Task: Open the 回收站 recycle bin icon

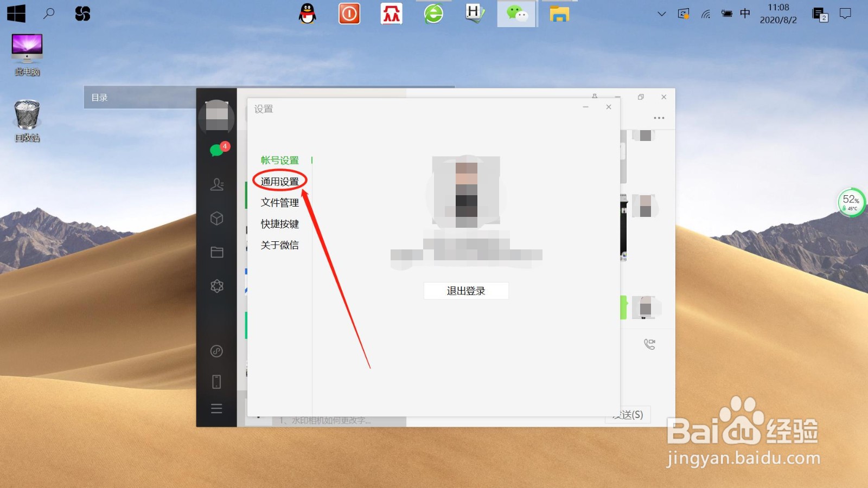Action: click(27, 121)
